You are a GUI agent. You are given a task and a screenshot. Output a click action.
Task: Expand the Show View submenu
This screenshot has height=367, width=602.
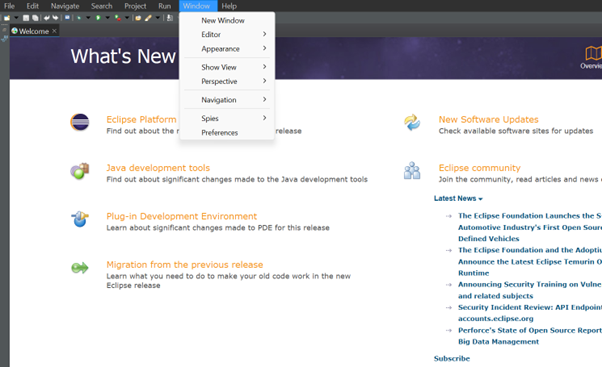coord(227,67)
